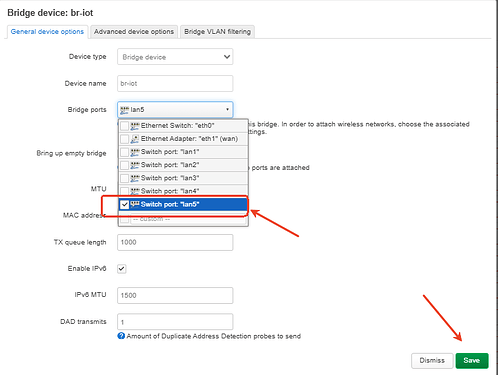The height and width of the screenshot is (375, 498).
Task: Click the lan2 switch port icon
Action: (x=135, y=165)
